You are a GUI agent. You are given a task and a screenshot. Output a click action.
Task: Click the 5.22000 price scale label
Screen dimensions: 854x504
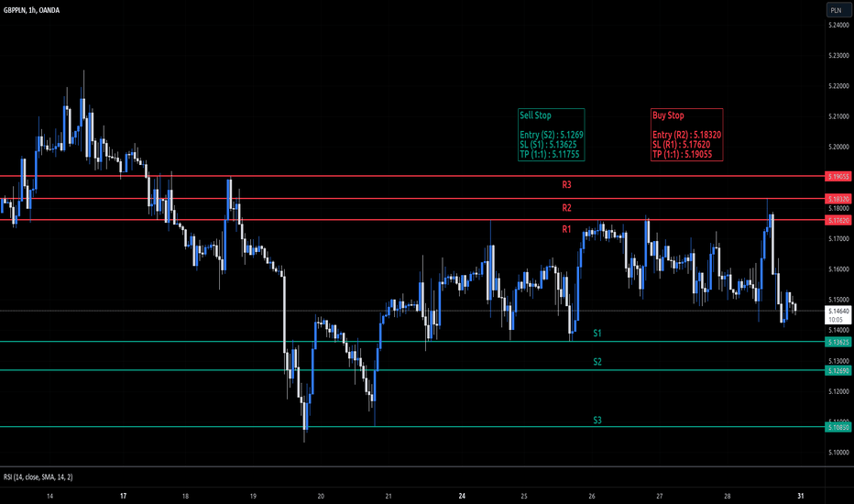pos(838,86)
